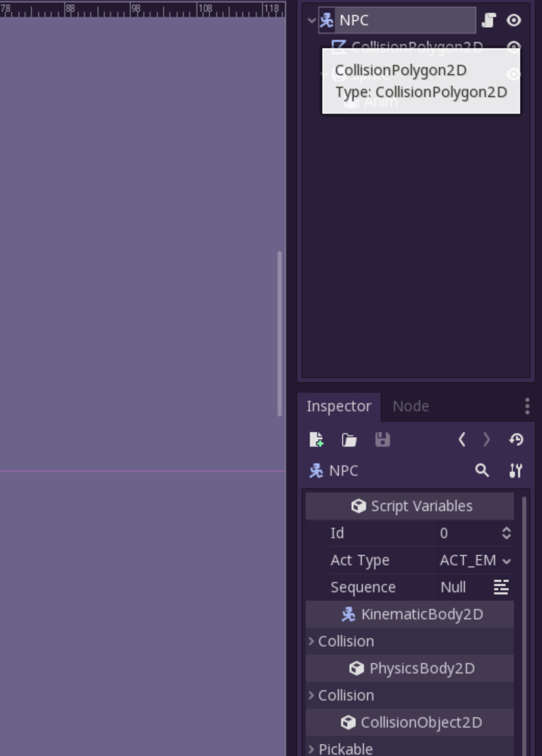
Task: Save the currently edited resource
Action: click(382, 439)
